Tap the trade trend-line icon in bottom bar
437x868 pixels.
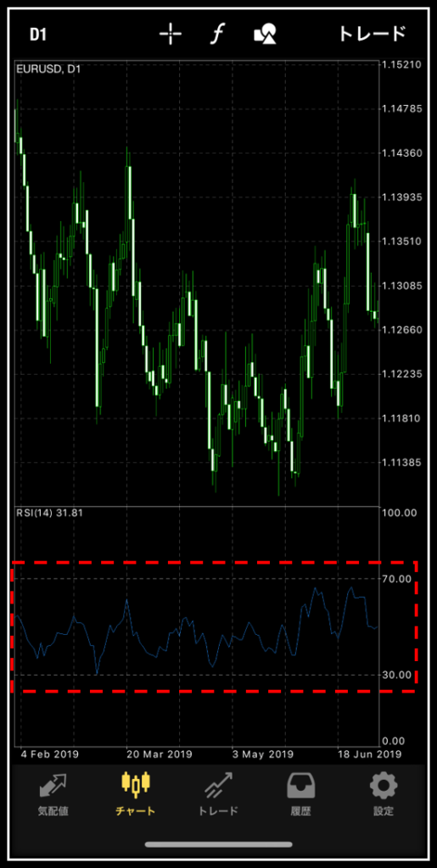pyautogui.click(x=218, y=785)
